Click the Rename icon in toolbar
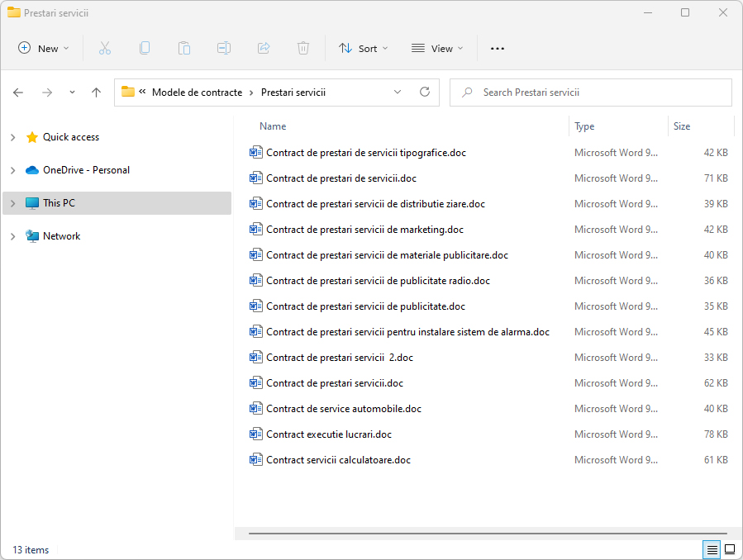Image resolution: width=743 pixels, height=560 pixels. [x=224, y=48]
